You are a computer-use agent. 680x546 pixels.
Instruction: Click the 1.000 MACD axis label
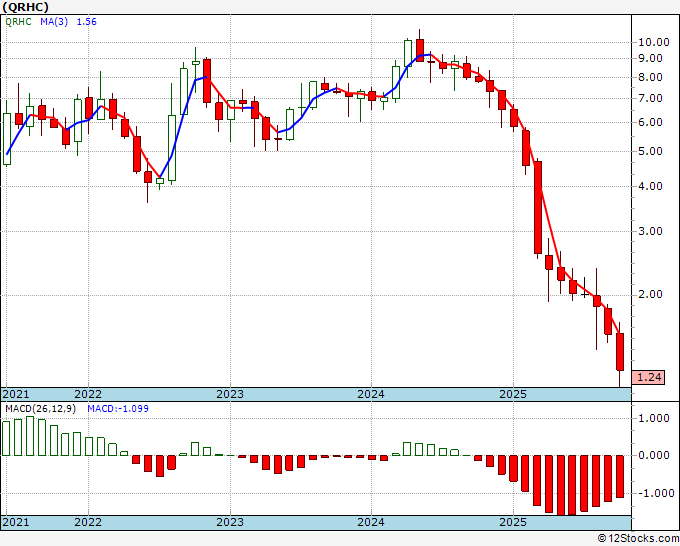[654, 418]
